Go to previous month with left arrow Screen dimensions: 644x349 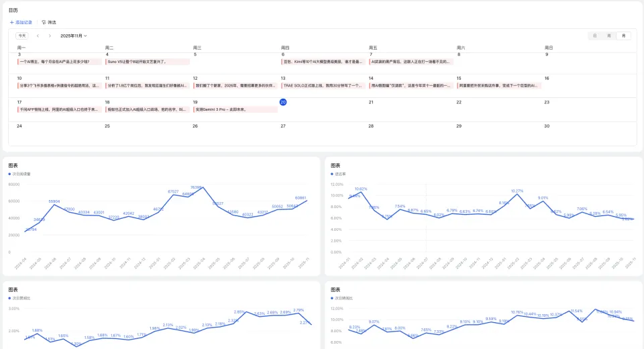pos(38,36)
